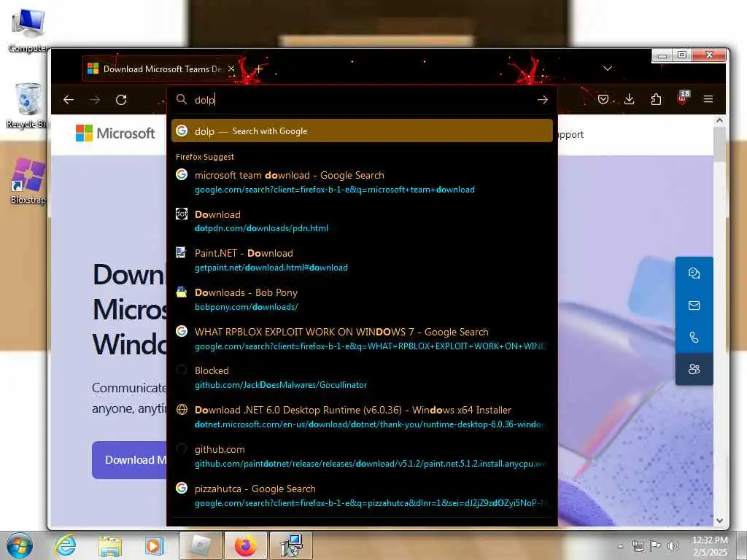Click the taskbar clock showing 12:32 PM

(x=710, y=546)
